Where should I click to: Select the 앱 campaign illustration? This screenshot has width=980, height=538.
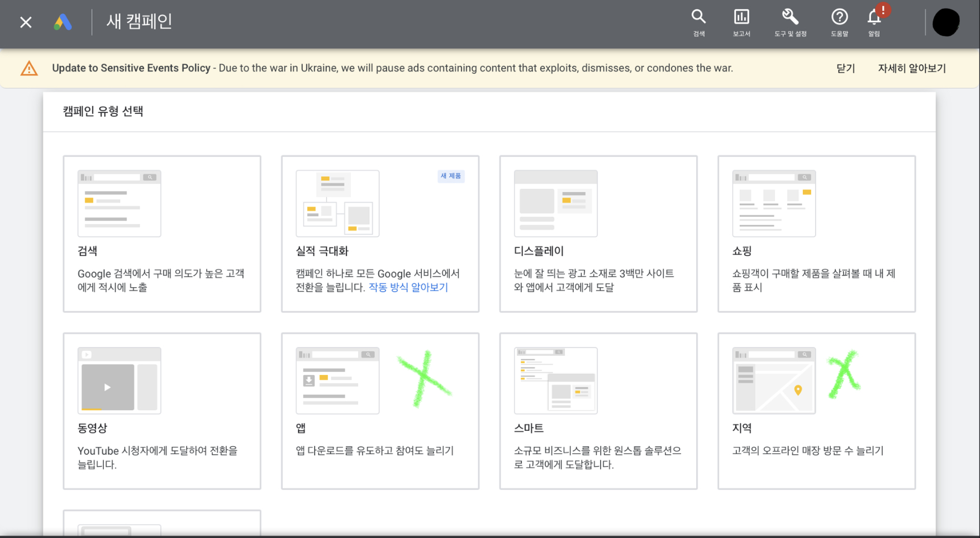pos(337,380)
